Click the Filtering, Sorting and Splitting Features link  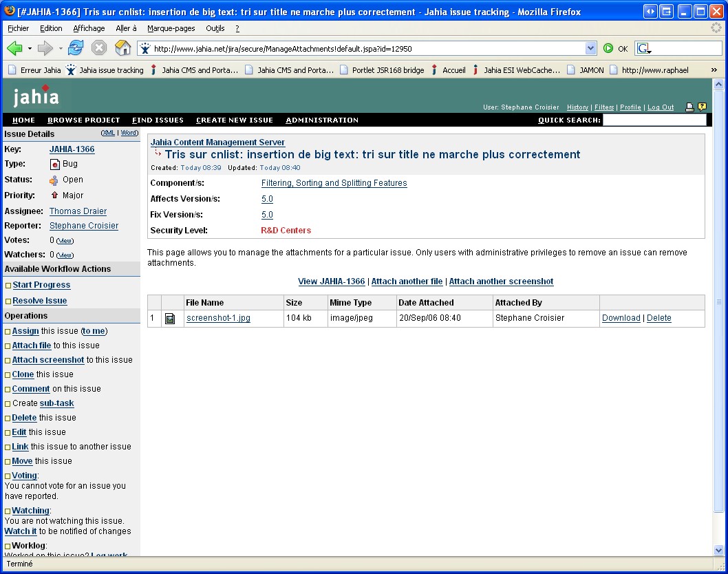click(334, 183)
